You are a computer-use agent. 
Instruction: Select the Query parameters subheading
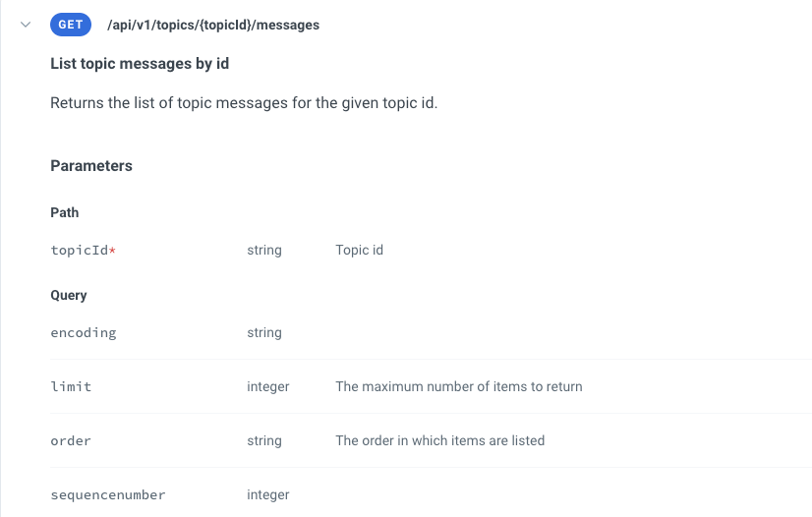pos(69,296)
